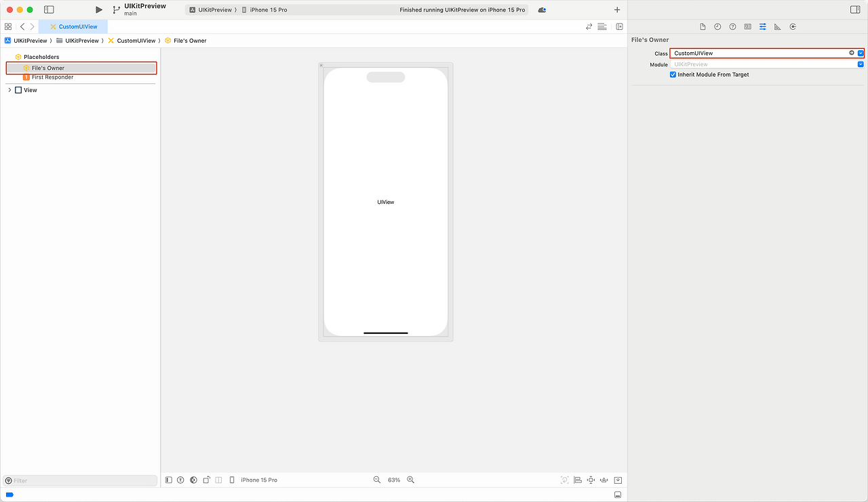Open the Connections inspector
This screenshot has width=868, height=502.
click(x=792, y=26)
